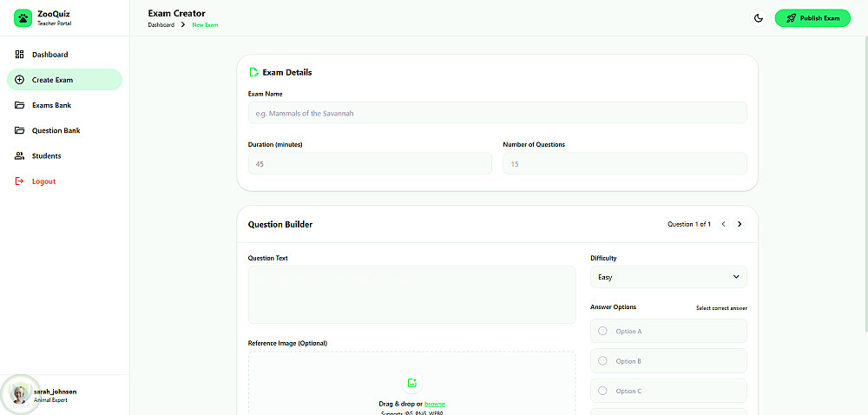Mark Option B as correct answer
This screenshot has width=868, height=415.
pos(603,360)
